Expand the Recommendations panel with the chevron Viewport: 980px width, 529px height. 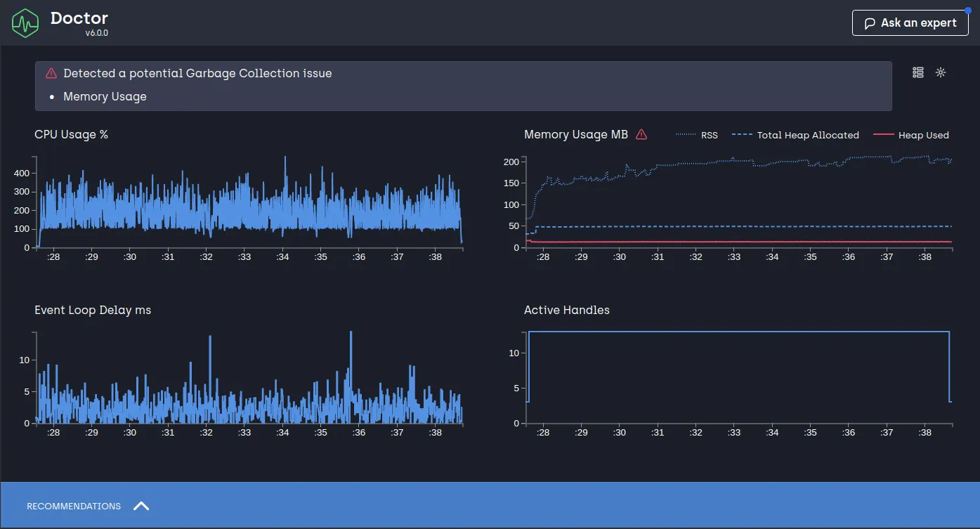(x=141, y=506)
